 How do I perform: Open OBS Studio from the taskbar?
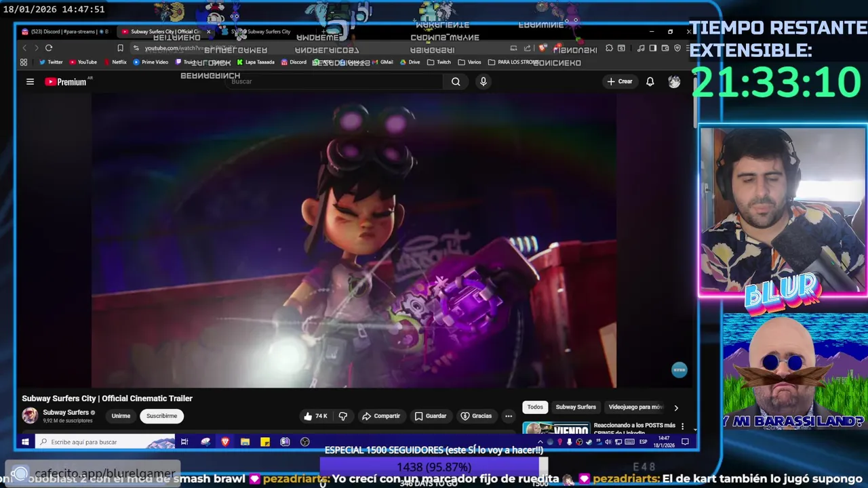[x=305, y=442]
